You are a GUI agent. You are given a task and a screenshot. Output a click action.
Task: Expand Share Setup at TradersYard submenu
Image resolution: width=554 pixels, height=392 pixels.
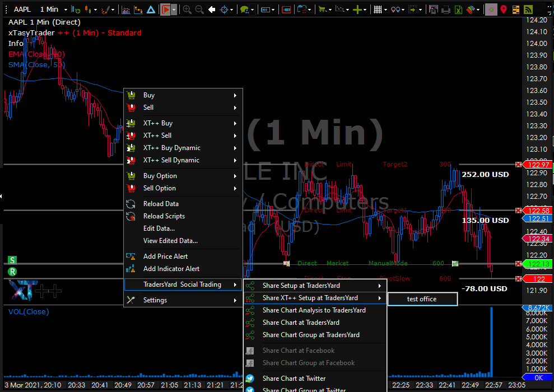click(x=315, y=286)
